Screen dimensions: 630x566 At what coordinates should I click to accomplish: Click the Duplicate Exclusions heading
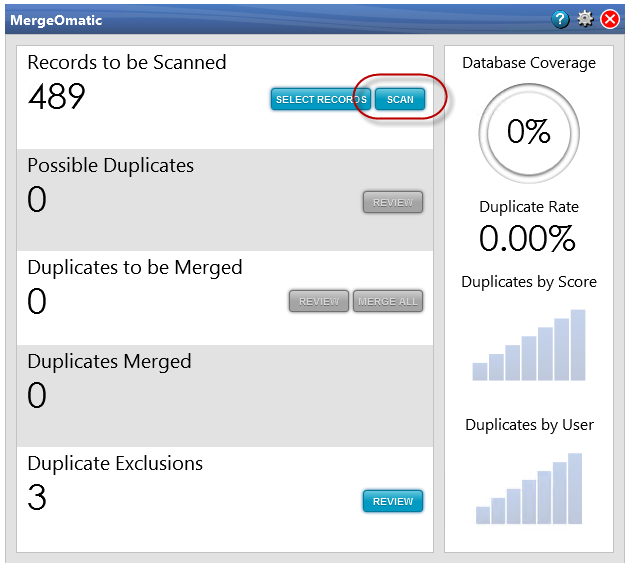pos(115,464)
